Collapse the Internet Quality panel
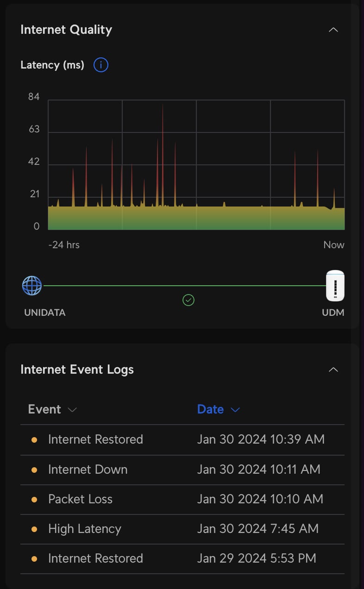 [x=333, y=30]
